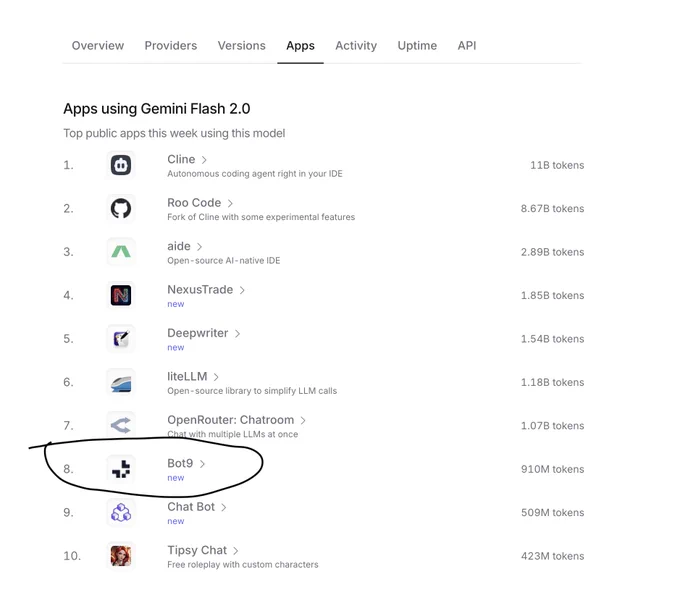Click the chevron next to Cline

[x=204, y=160]
